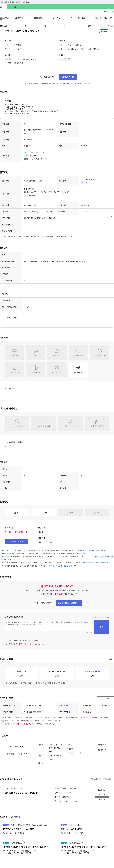Click 개인정보보호법 상세 보기 button

(x=43, y=603)
